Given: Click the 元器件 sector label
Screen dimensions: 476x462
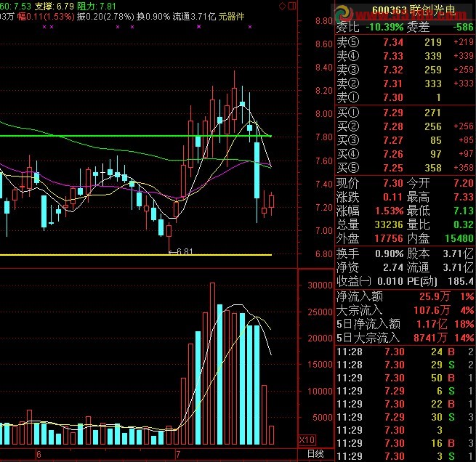Looking at the screenshot, I should (231, 16).
